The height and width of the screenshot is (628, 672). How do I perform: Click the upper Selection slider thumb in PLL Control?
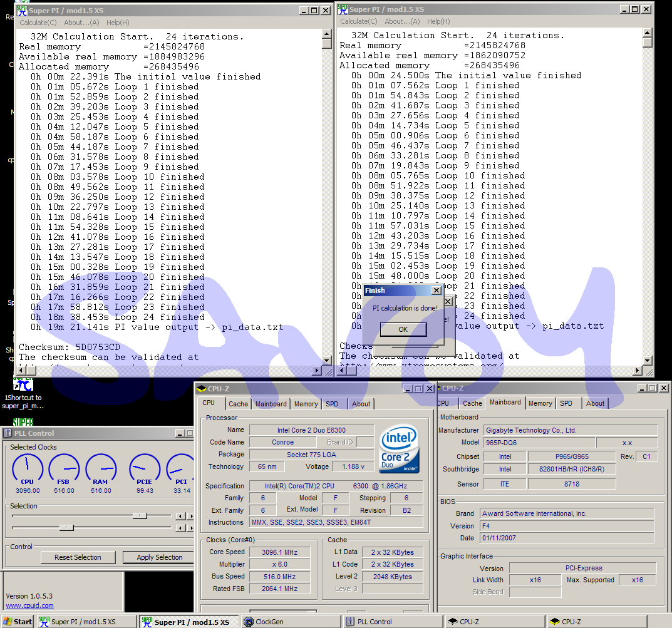(140, 516)
